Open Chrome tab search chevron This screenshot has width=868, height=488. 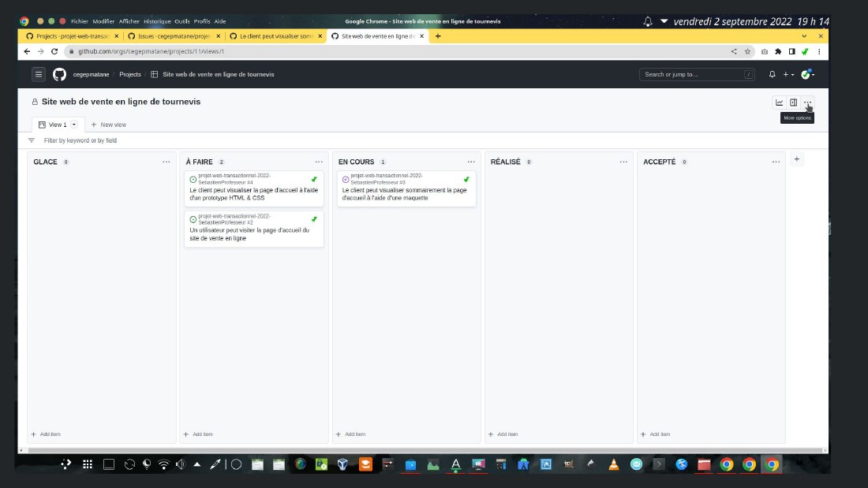(804, 36)
